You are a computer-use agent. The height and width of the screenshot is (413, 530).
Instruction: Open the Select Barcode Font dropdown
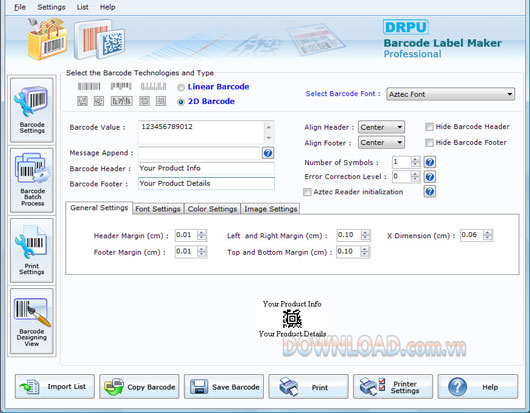click(x=451, y=94)
